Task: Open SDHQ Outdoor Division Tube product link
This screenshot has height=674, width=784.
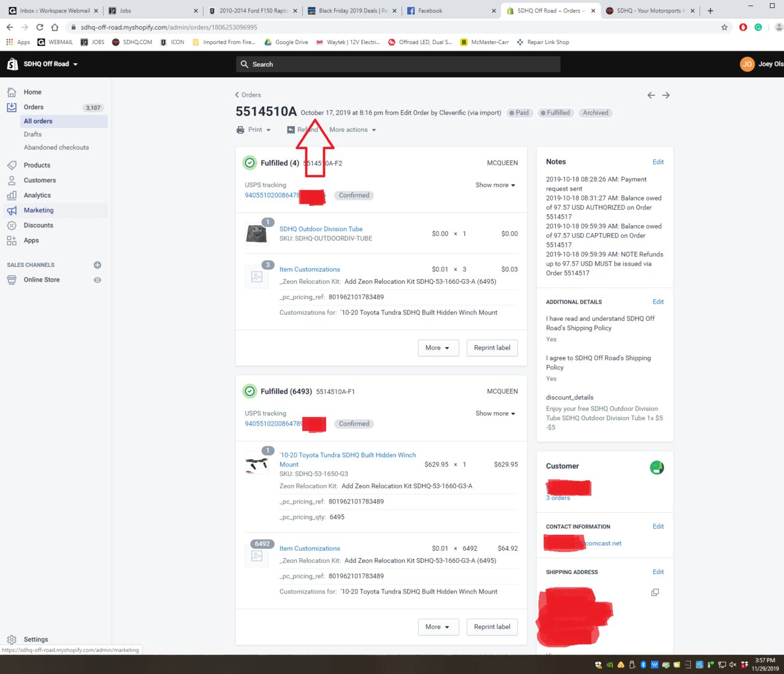Action: point(321,229)
